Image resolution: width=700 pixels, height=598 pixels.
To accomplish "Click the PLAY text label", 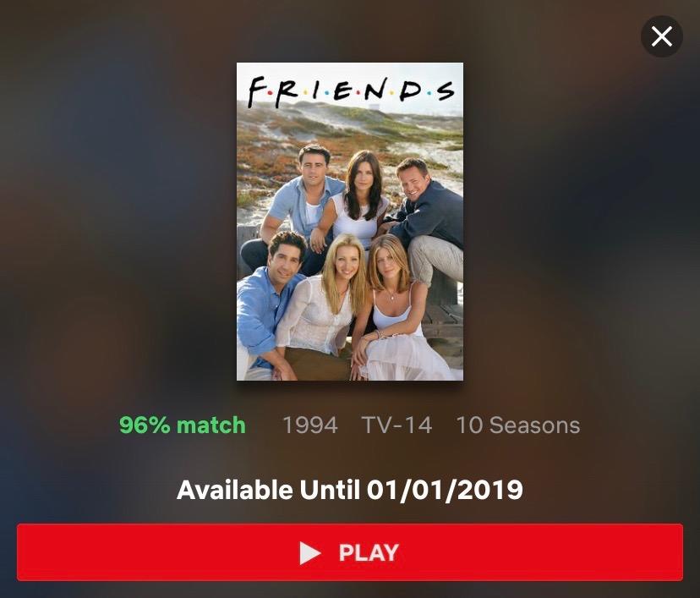I will (369, 553).
